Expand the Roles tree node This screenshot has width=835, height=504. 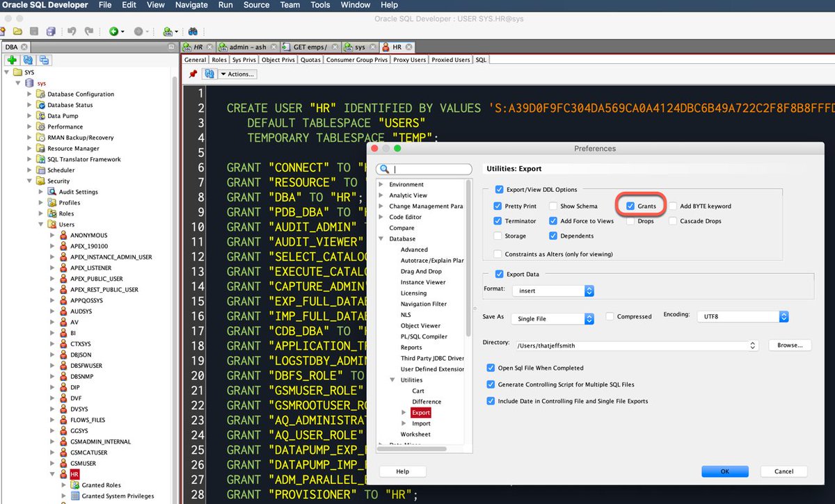click(41, 214)
